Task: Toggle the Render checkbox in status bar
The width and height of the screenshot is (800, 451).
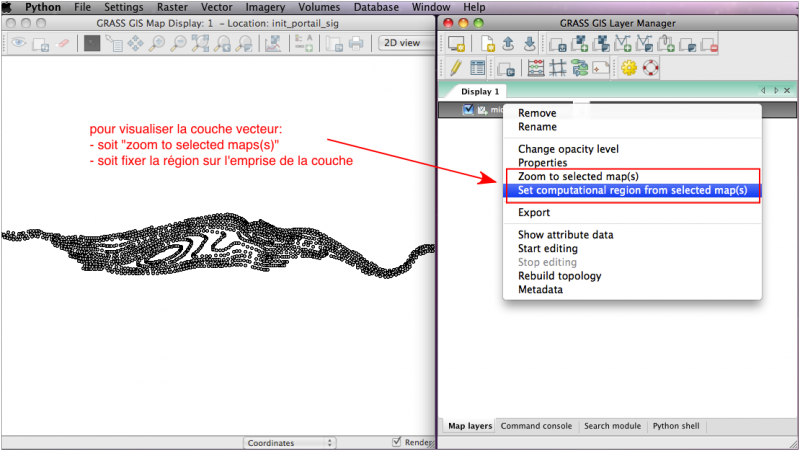Action: pyautogui.click(x=398, y=443)
